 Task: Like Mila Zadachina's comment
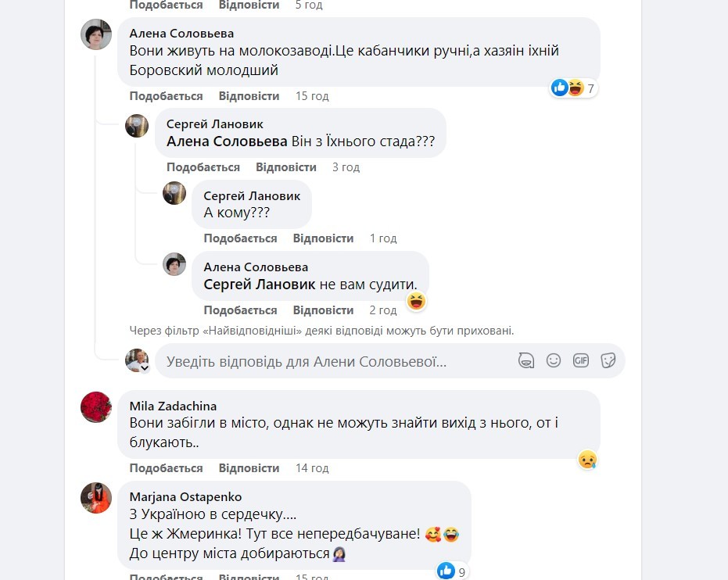pyautogui.click(x=166, y=468)
